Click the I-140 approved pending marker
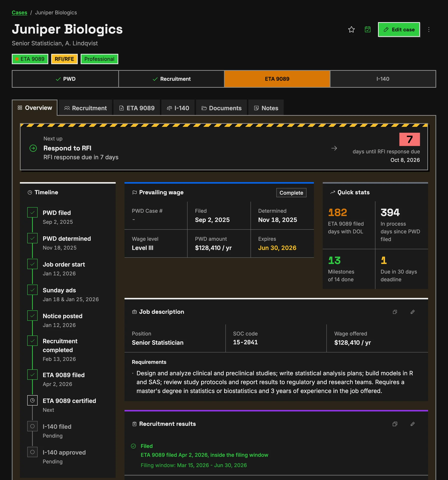This screenshot has height=480, width=448. pyautogui.click(x=32, y=452)
